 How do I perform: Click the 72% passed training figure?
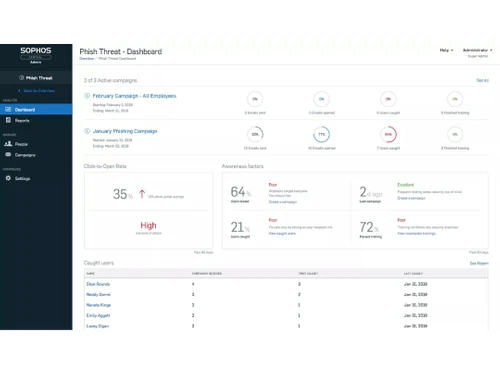tap(369, 227)
